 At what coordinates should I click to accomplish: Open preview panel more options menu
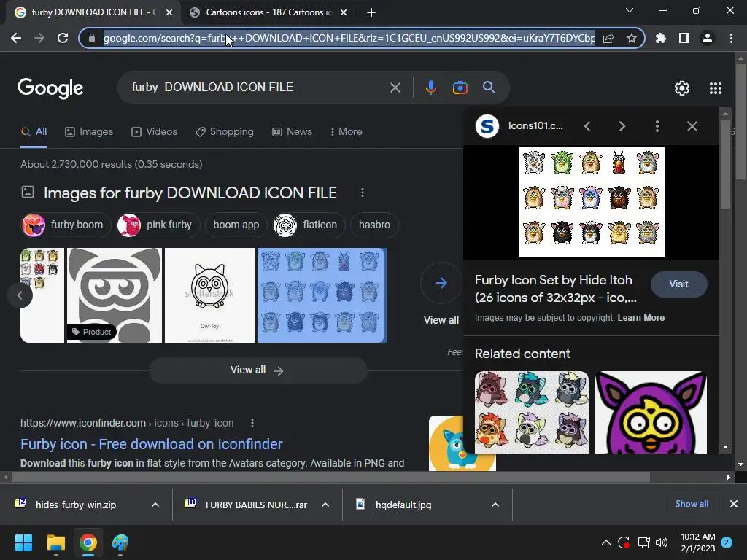click(657, 126)
